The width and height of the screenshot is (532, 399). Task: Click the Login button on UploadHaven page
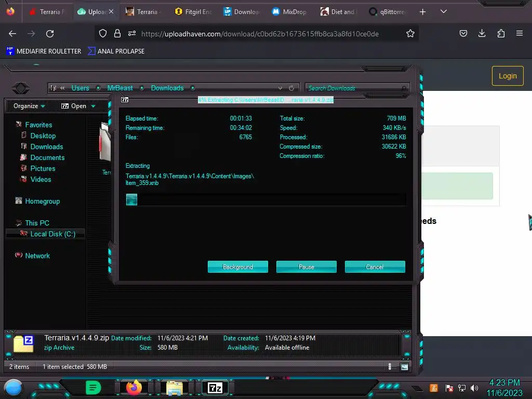click(x=508, y=76)
